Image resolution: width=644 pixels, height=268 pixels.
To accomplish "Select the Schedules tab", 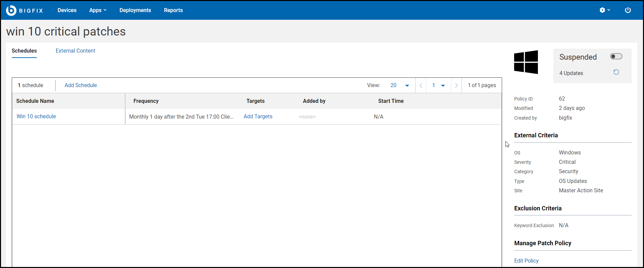I will click(x=24, y=51).
